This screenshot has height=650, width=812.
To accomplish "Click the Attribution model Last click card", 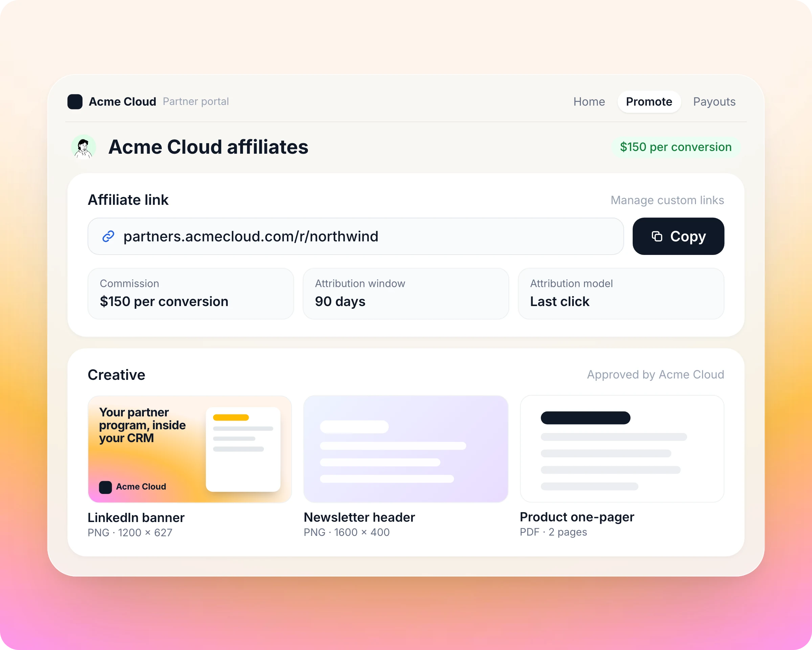I will point(621,294).
